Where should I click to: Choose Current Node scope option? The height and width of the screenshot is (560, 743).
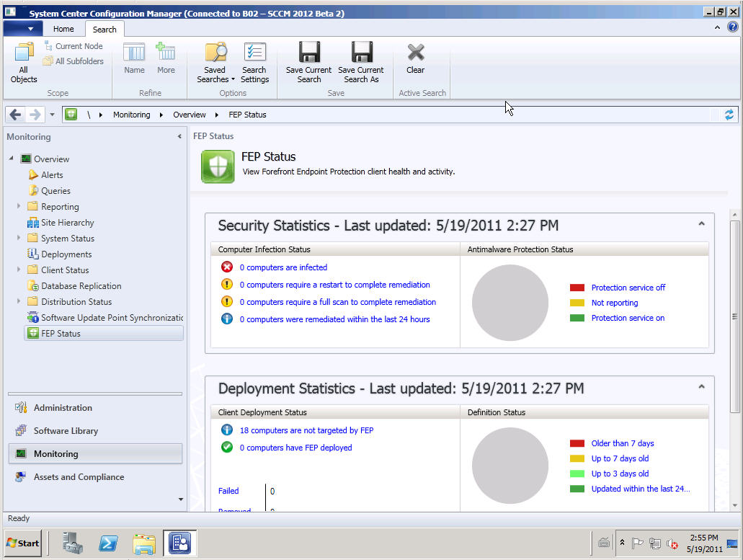pyautogui.click(x=74, y=46)
